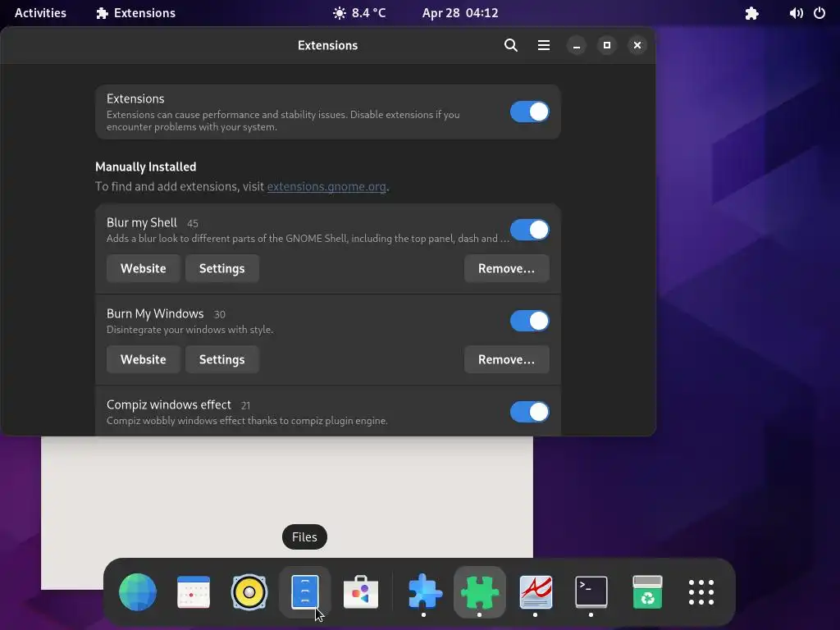The width and height of the screenshot is (840, 630).
Task: Collapse the Burn My Windows row title
Action: pyautogui.click(x=155, y=313)
